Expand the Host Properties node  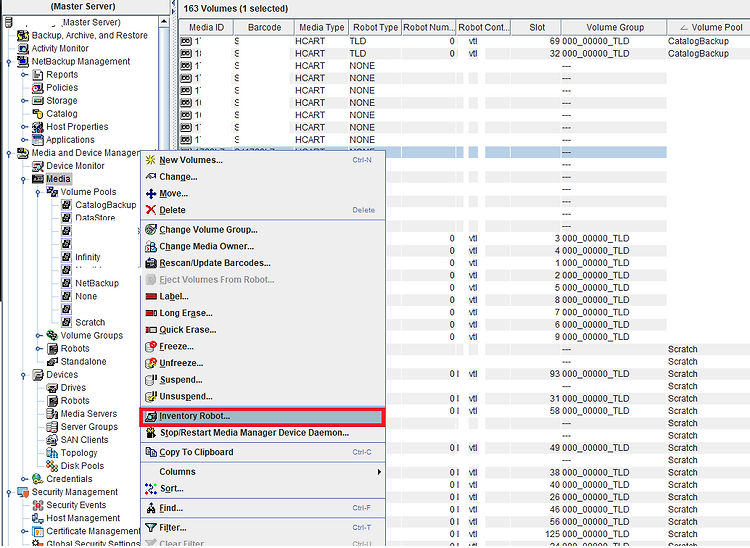(24, 127)
